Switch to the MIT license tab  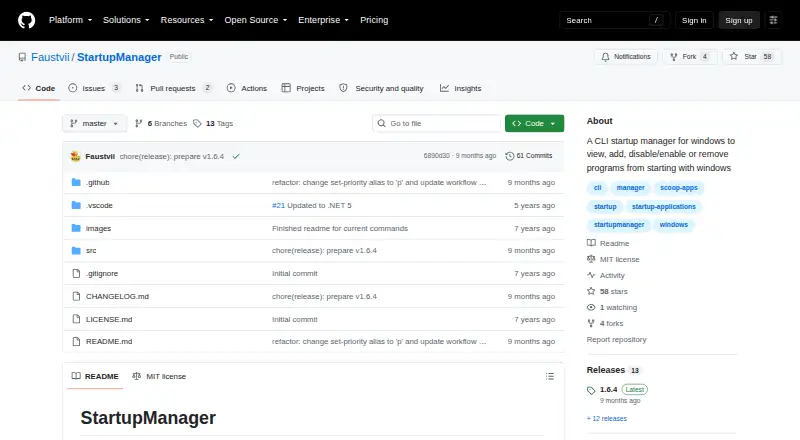click(x=159, y=376)
